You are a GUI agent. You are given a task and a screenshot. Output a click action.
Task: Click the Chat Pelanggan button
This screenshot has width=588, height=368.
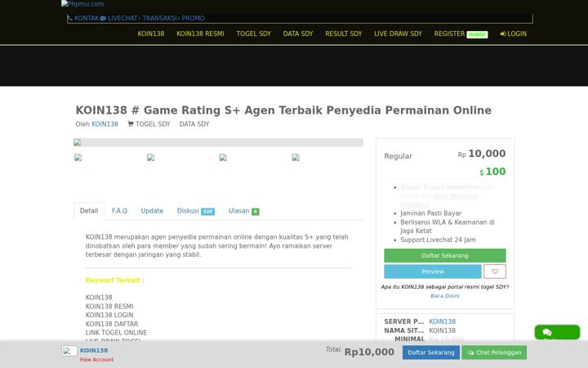[x=494, y=352]
